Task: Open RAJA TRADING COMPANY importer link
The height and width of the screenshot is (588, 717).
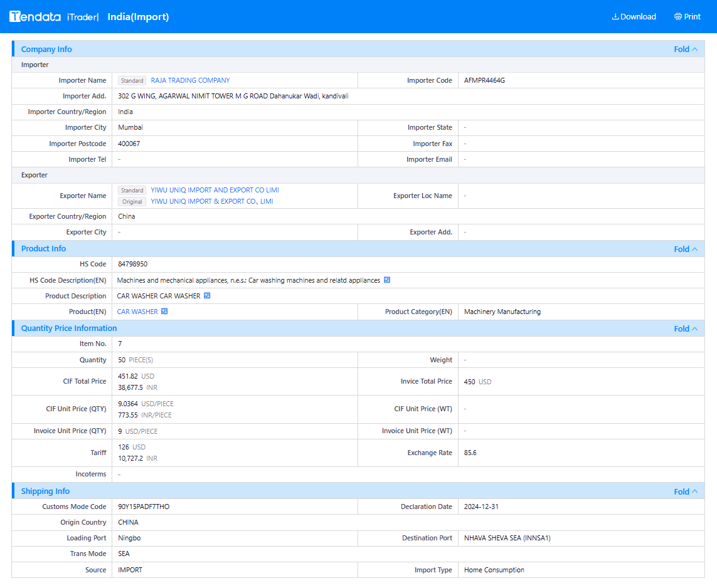Action: click(x=190, y=80)
